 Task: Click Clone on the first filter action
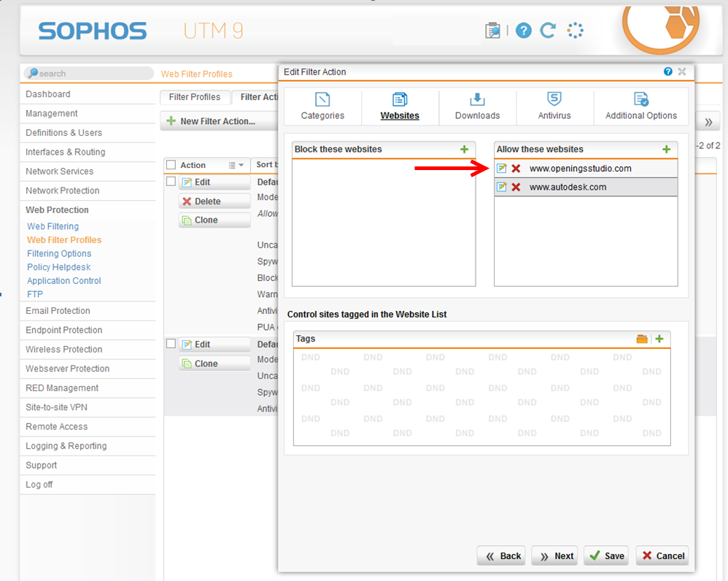click(x=214, y=220)
